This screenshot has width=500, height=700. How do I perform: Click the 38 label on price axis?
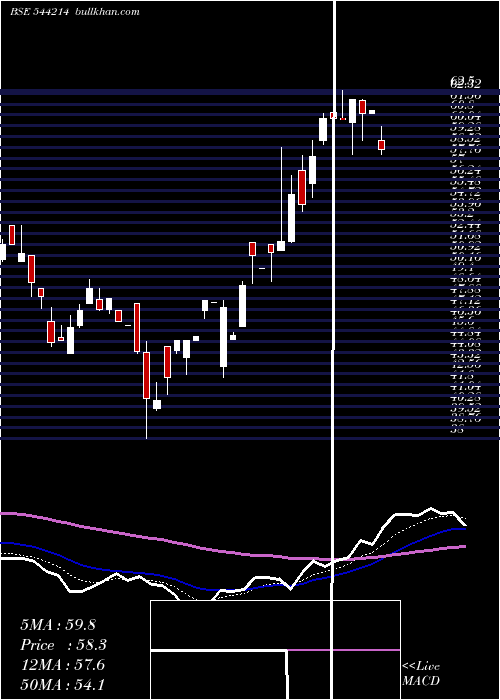pyautogui.click(x=457, y=430)
